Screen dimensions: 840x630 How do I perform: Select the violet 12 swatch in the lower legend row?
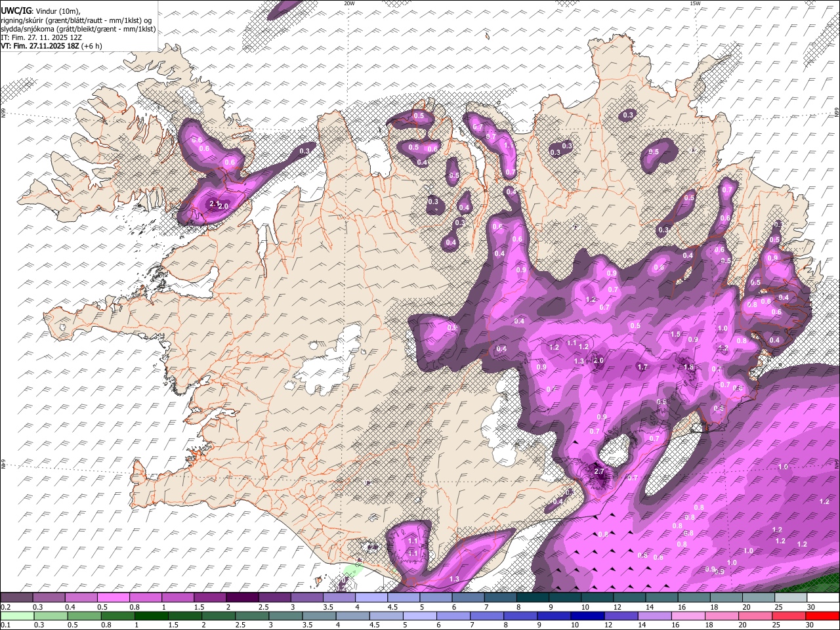(x=621, y=616)
